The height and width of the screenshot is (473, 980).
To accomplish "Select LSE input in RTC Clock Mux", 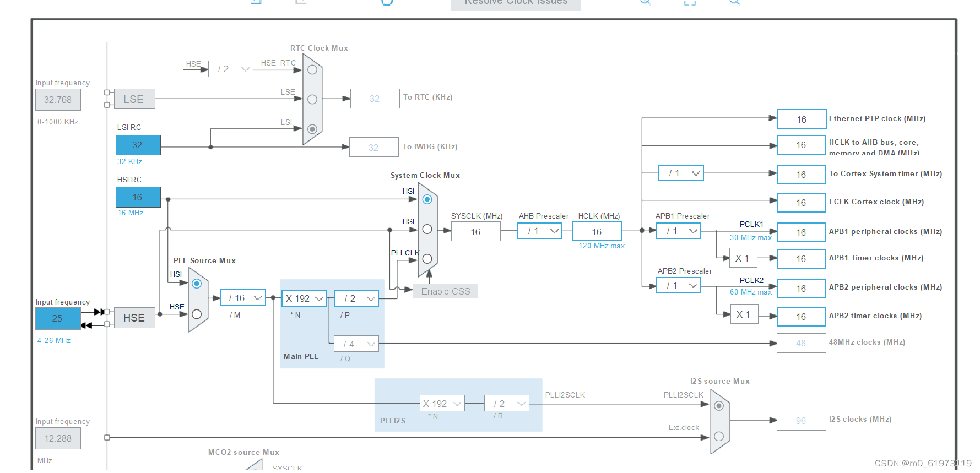I will pos(312,99).
